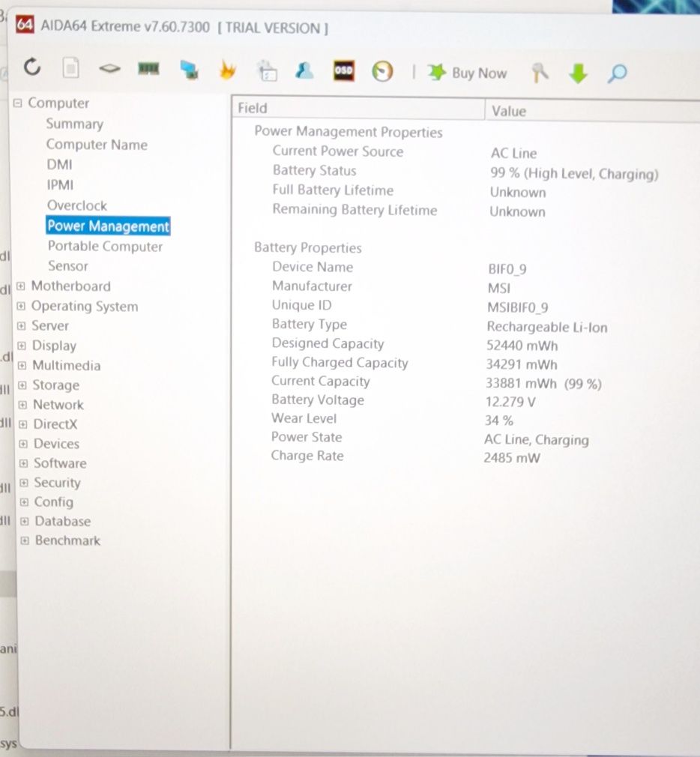700x757 pixels.
Task: Collapse the Computer tree node
Action: point(18,103)
